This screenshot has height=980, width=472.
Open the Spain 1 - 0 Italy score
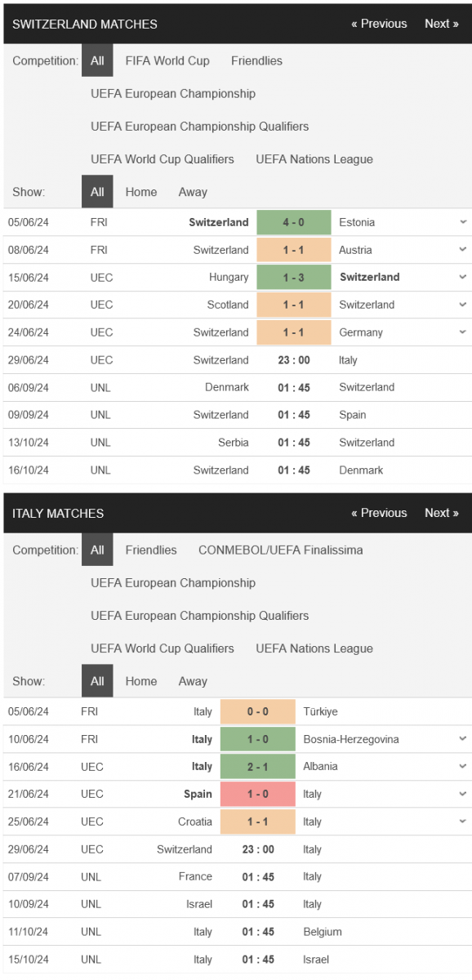pyautogui.click(x=258, y=794)
